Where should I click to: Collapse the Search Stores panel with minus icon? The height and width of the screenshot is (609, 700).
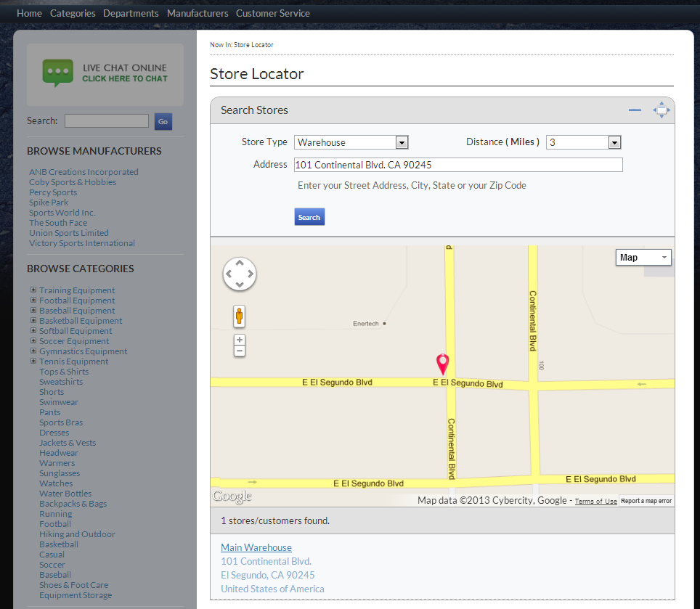635,110
